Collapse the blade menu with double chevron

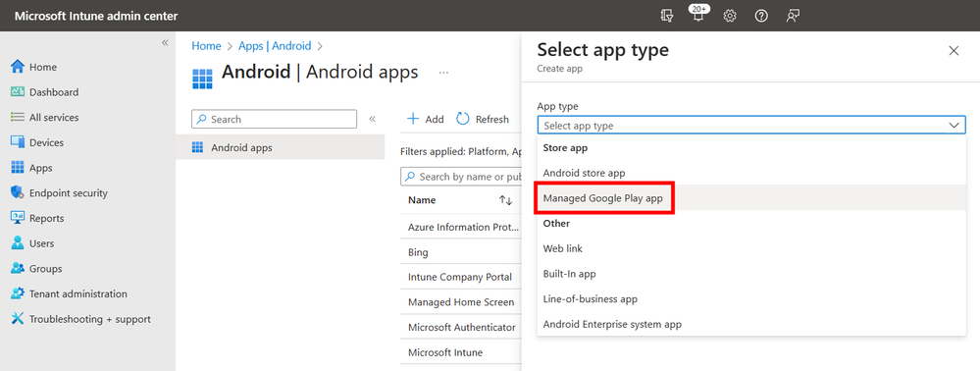click(x=372, y=119)
